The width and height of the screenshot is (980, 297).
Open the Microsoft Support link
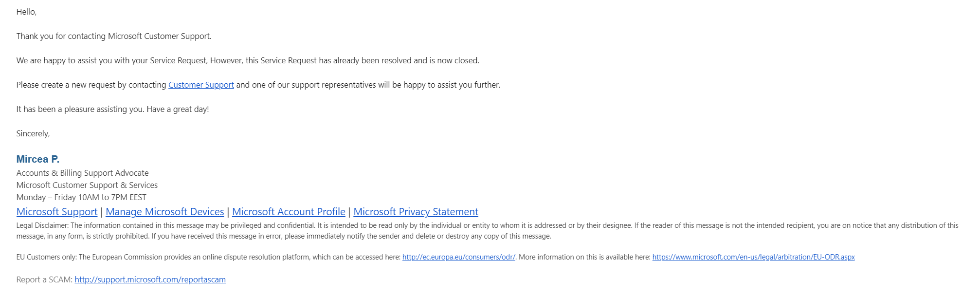(x=57, y=212)
